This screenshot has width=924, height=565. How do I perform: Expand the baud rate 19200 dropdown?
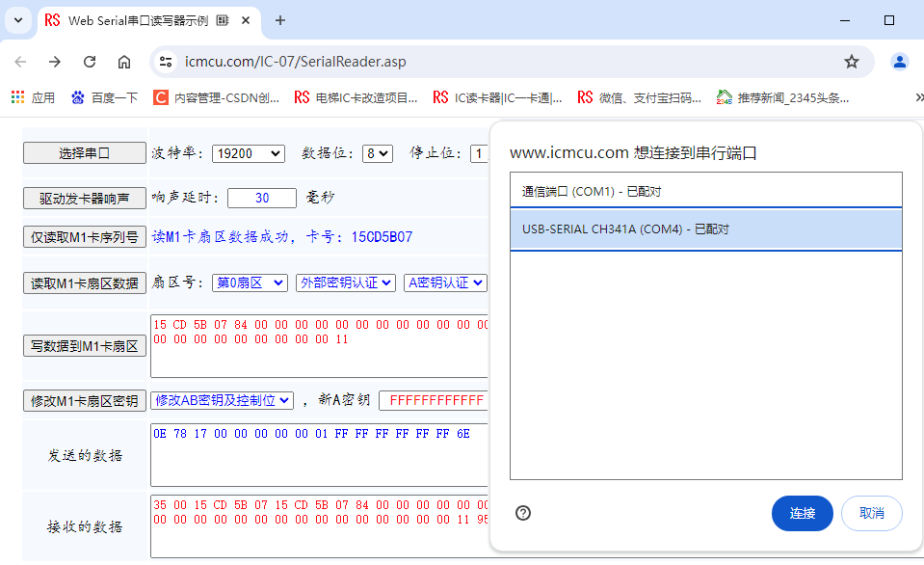coord(249,153)
